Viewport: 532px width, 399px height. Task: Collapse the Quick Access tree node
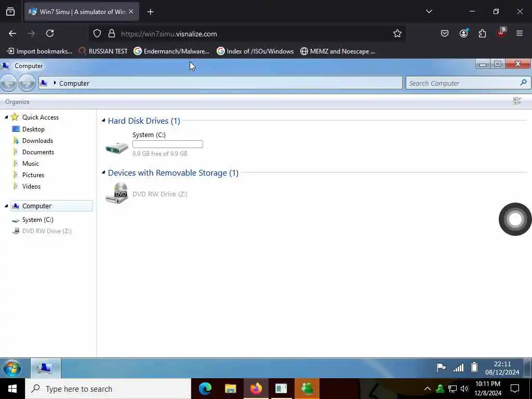pos(6,117)
